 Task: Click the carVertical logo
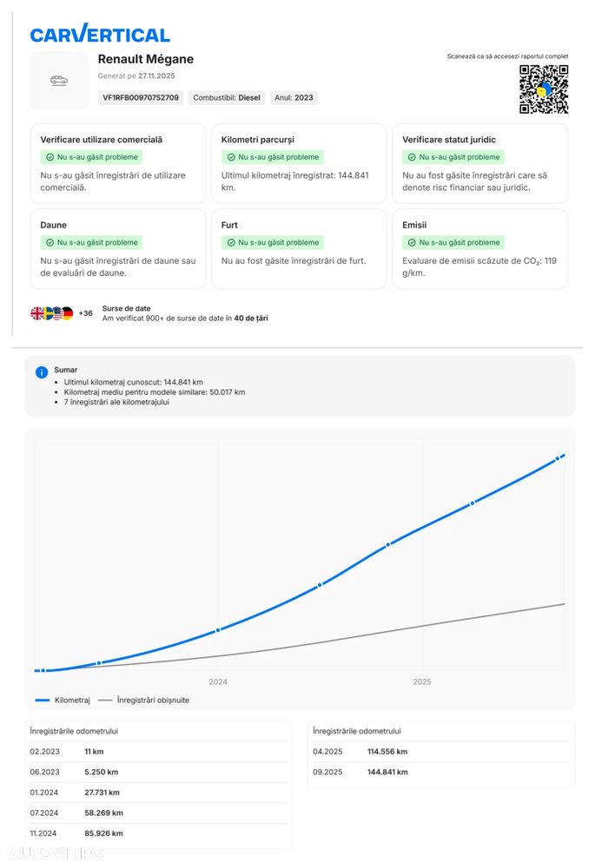(100, 35)
